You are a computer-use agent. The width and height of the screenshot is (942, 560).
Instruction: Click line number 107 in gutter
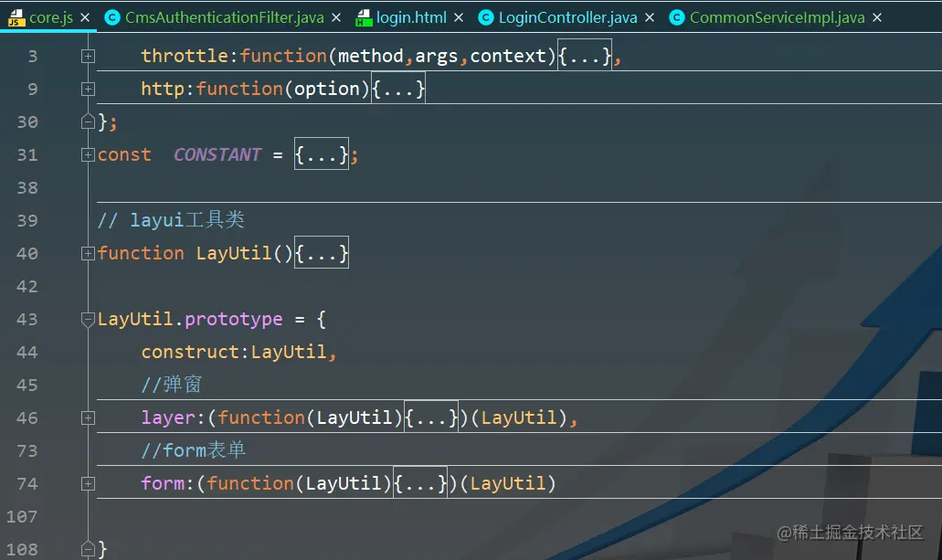pyautogui.click(x=22, y=516)
